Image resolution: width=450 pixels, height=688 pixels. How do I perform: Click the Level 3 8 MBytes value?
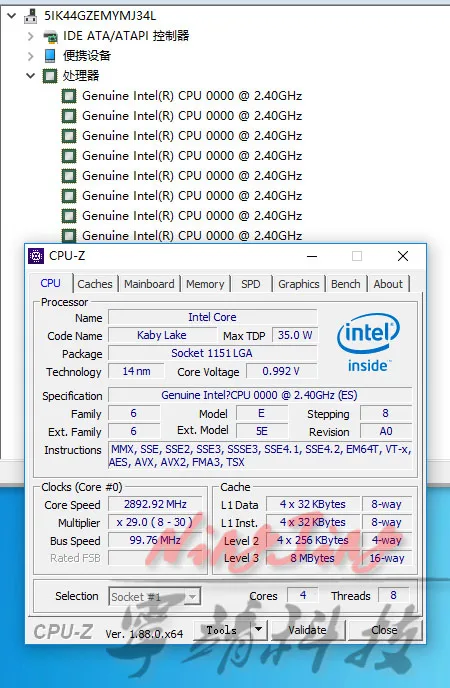[x=313, y=558]
